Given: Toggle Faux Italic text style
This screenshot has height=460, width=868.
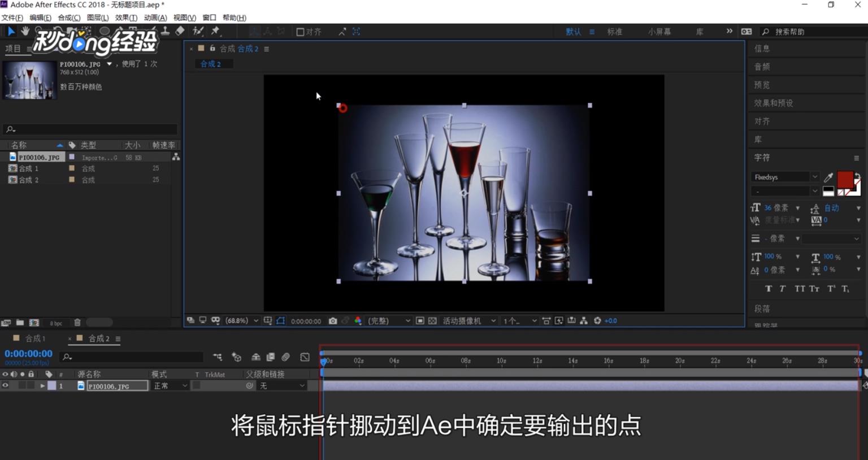Looking at the screenshot, I should click(783, 289).
